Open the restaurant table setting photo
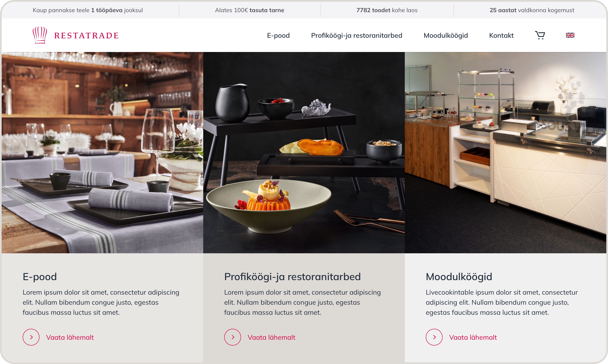Viewport: 608px width, 364px height. pyautogui.click(x=102, y=153)
